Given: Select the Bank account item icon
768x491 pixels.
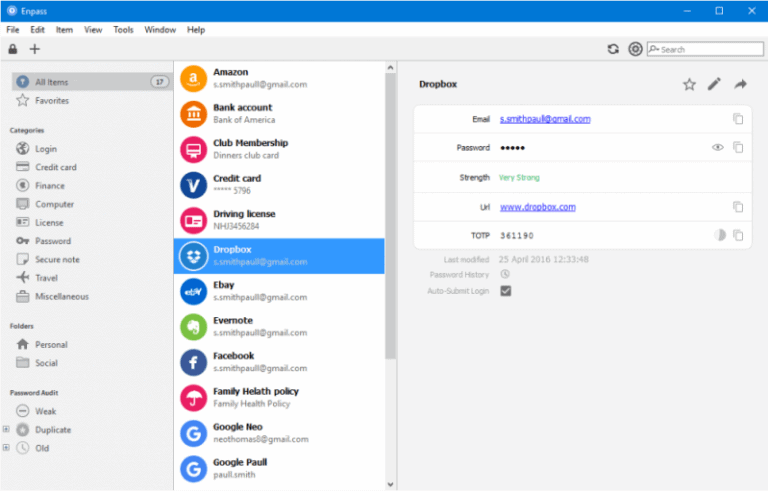Looking at the screenshot, I should (193, 114).
